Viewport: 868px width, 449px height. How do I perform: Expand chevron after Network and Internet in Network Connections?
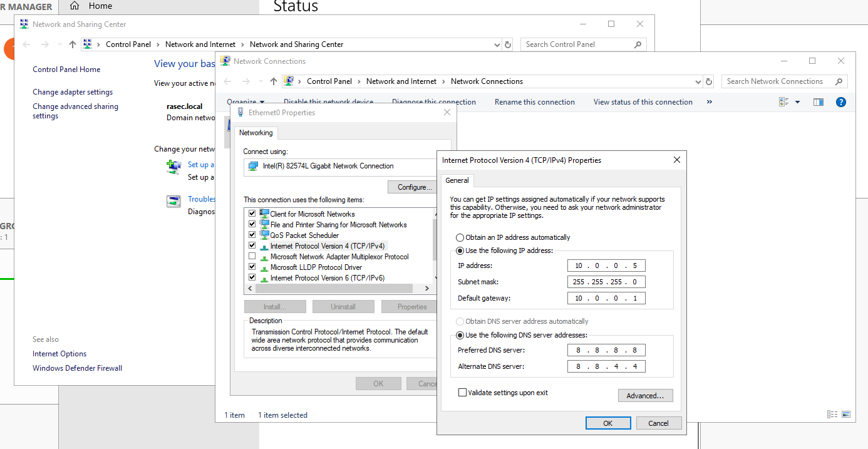click(443, 81)
